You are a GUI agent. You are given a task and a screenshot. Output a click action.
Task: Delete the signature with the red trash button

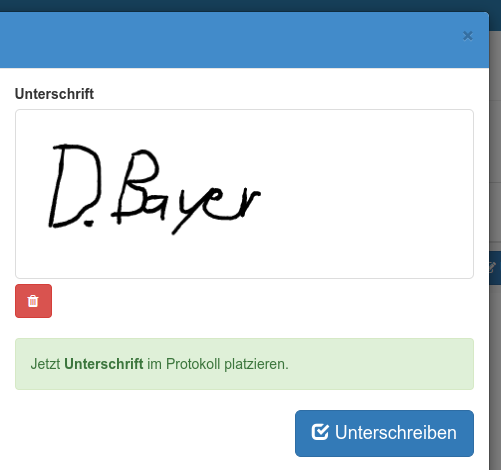coord(33,301)
